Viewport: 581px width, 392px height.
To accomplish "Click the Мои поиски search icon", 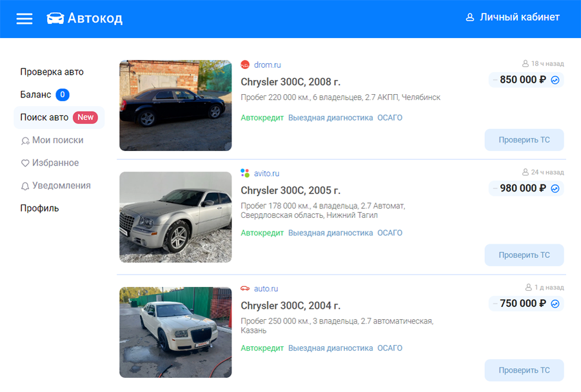I will coord(25,141).
